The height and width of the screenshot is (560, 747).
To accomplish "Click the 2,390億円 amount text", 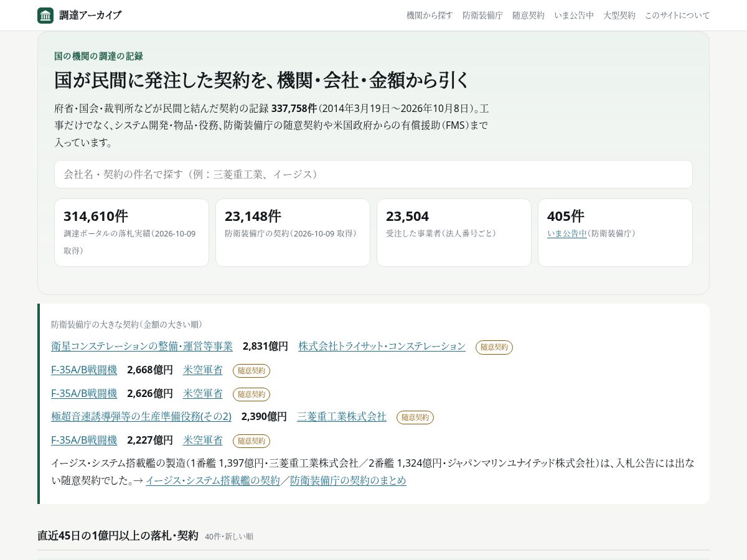I will coord(264,416).
